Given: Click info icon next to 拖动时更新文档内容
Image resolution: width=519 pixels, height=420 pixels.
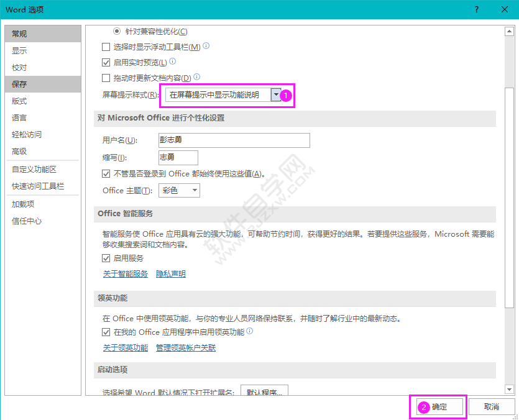Looking at the screenshot, I should pos(196,76).
